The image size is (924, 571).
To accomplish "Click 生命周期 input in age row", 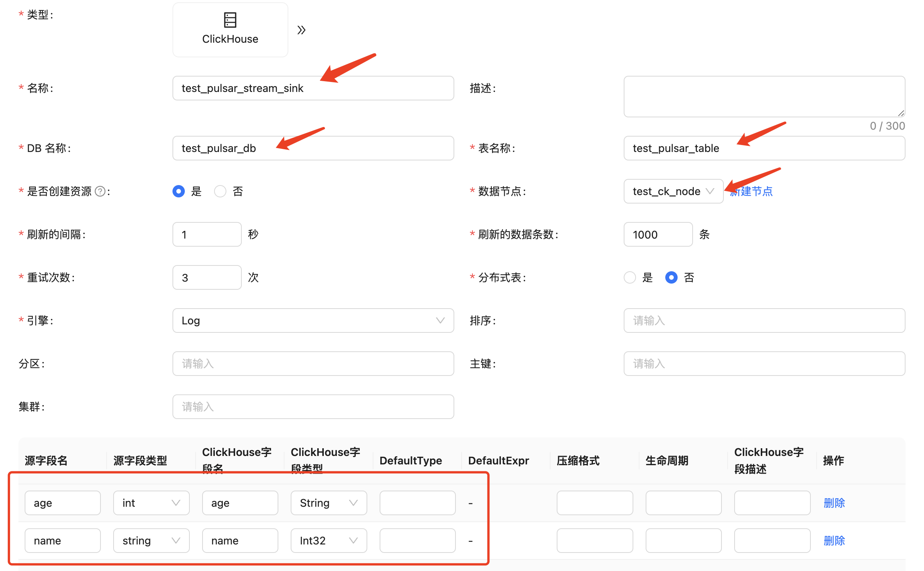I will pos(684,503).
